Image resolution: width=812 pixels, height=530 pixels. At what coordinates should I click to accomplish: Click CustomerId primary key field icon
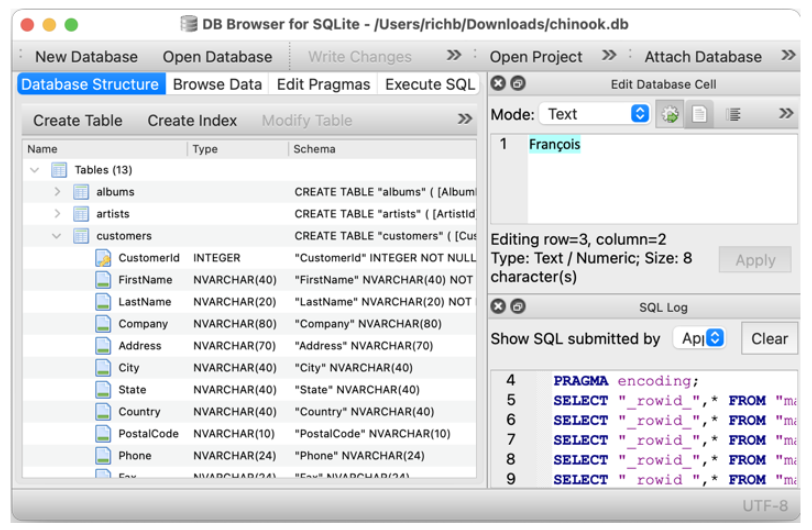coord(103,257)
